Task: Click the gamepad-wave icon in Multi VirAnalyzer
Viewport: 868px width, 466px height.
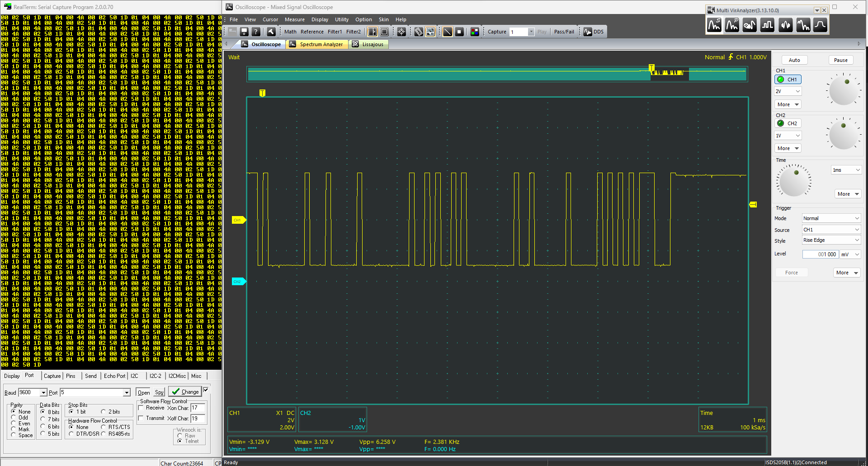Action: [x=750, y=25]
